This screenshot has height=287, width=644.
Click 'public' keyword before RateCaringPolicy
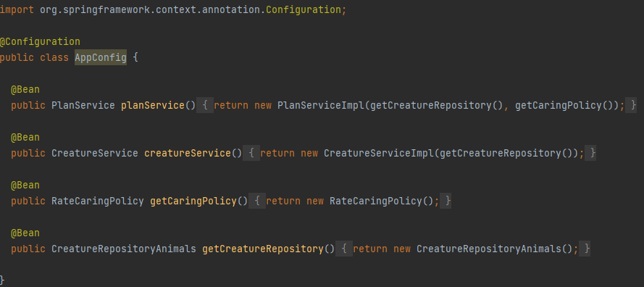pyautogui.click(x=28, y=201)
